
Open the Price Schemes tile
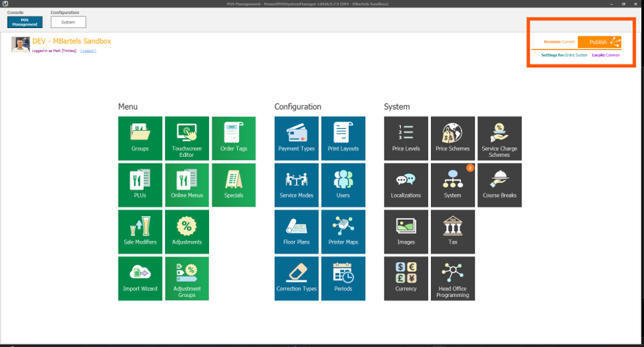tap(453, 138)
